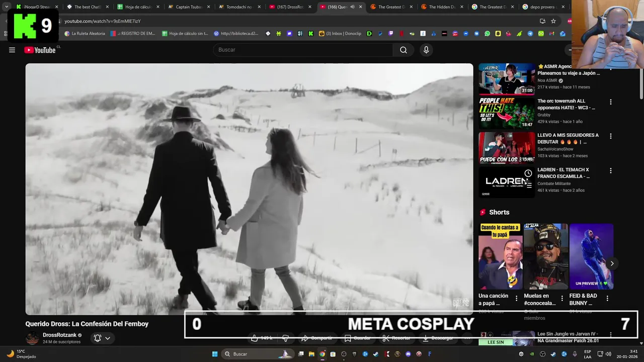Viewport: 644px width, 362px height.
Task: Open the 'Una canción a papá' short
Action: [x=500, y=256]
